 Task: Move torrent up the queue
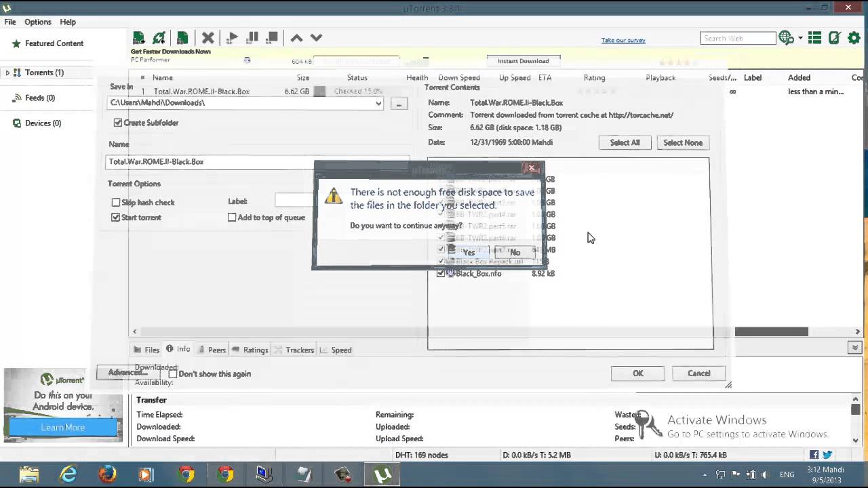[x=296, y=38]
